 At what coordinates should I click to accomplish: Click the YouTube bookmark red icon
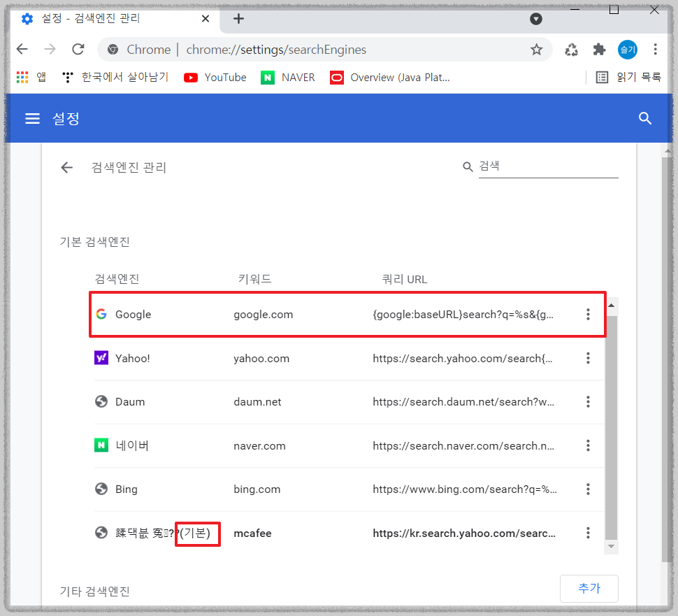[191, 78]
